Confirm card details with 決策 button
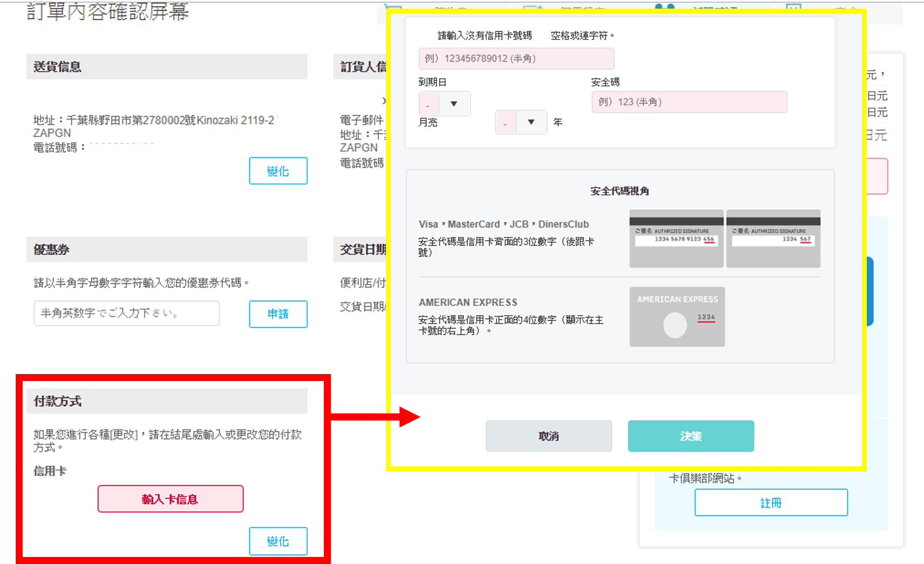Image resolution: width=924 pixels, height=564 pixels. pos(690,436)
